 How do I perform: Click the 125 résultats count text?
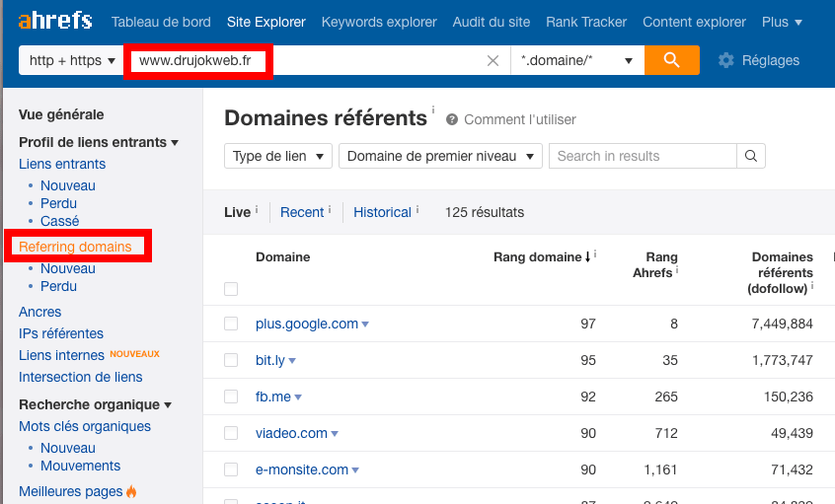tap(485, 212)
